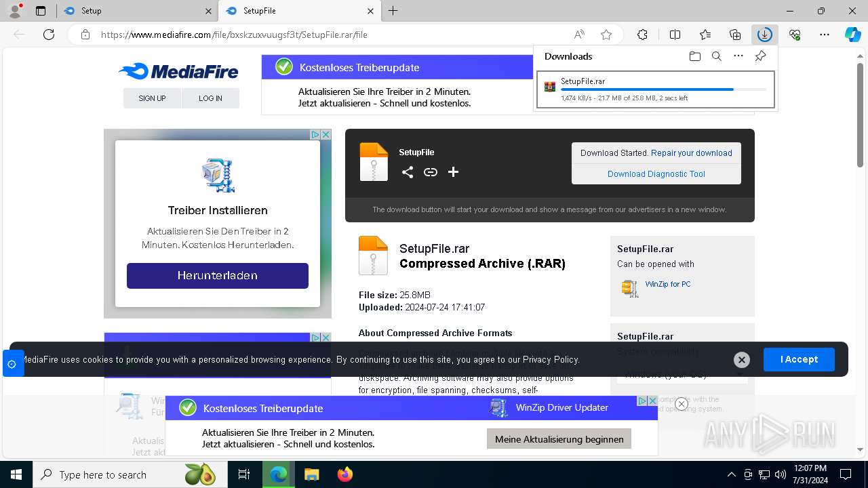
Task: Open the notification center
Action: [846, 474]
